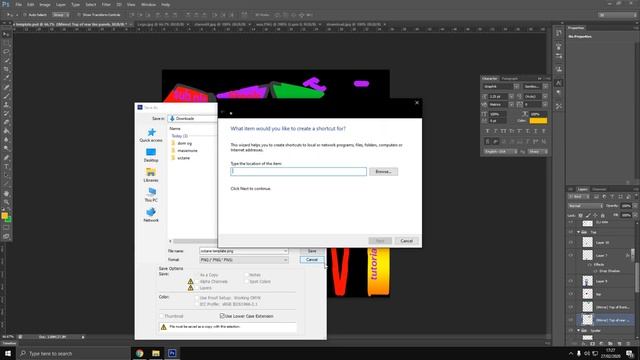Viewport: 640px width, 360px height.
Task: Select the Eyedropper tool
Action: (6, 78)
